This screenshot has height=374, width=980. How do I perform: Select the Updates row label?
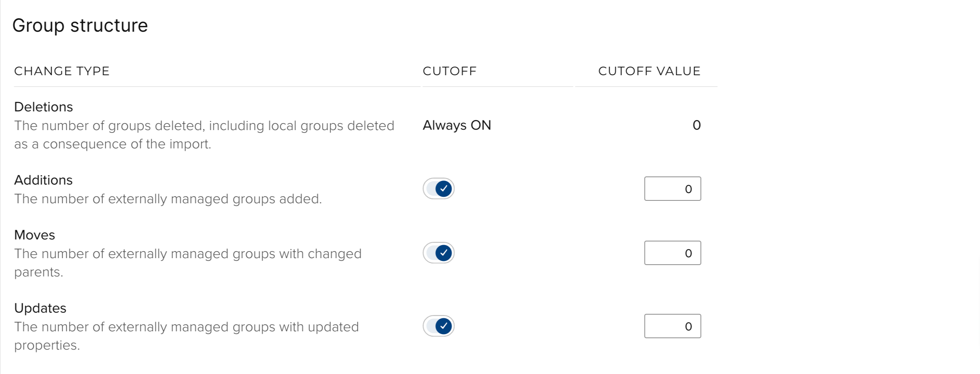point(40,308)
